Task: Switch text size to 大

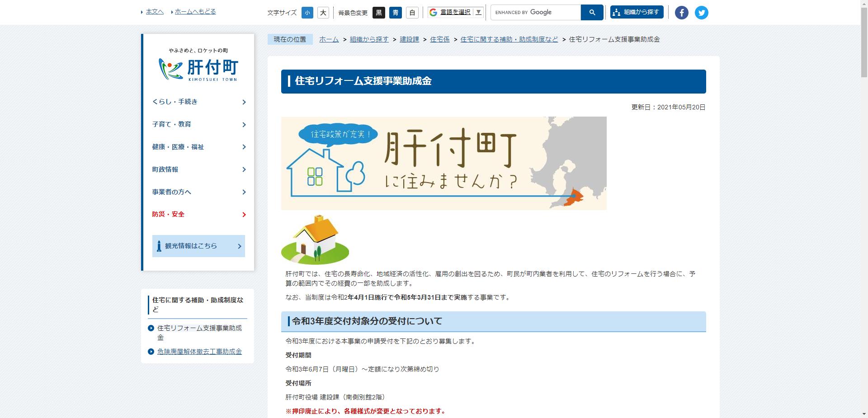Action: (x=322, y=13)
